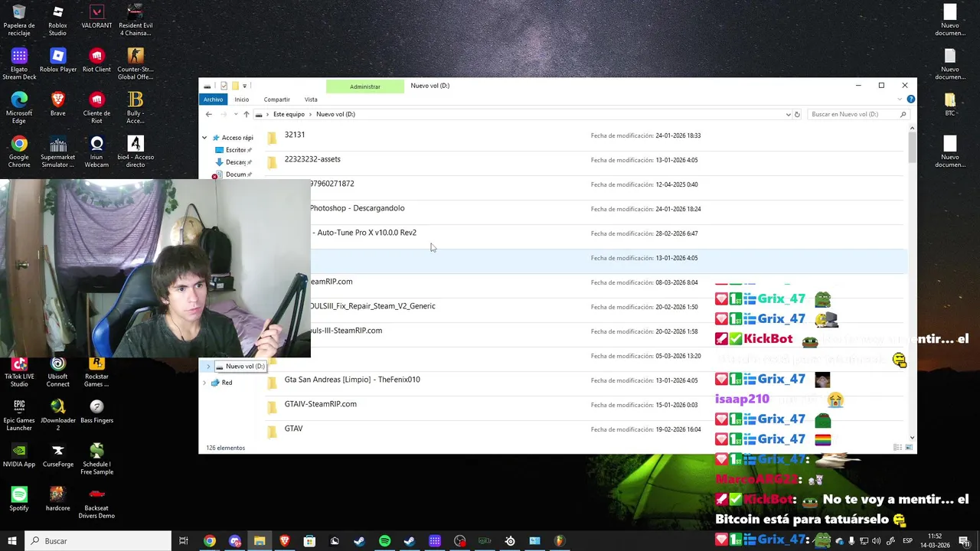Switch to the Compartir ribbon tab

coord(276,99)
